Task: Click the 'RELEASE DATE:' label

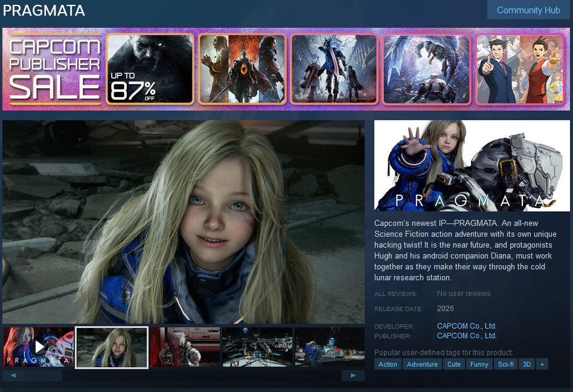Action: [399, 309]
